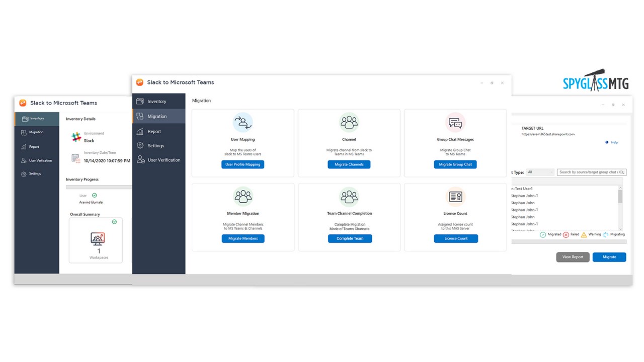Click the Report chart icon in the front sidebar

140,131
